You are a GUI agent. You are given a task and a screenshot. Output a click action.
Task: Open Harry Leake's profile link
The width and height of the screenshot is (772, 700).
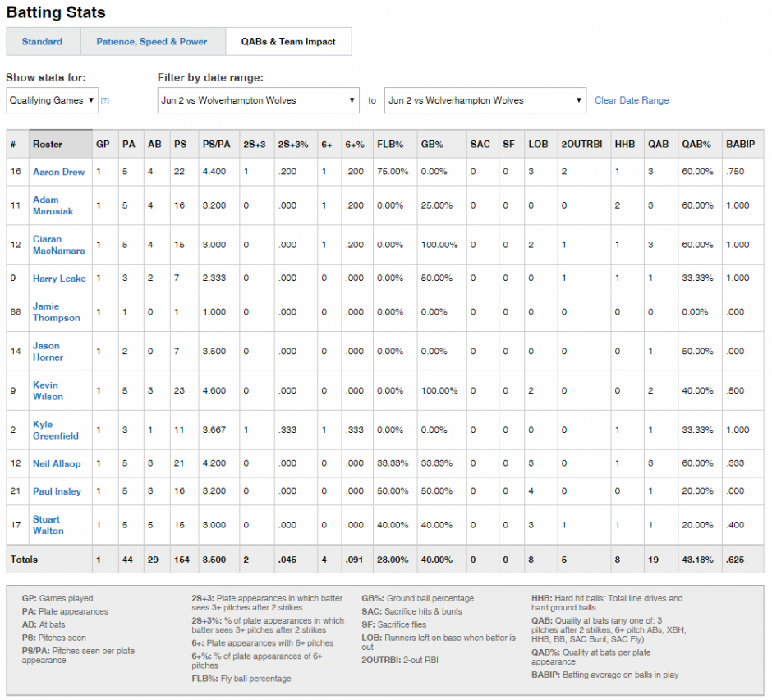tap(59, 279)
